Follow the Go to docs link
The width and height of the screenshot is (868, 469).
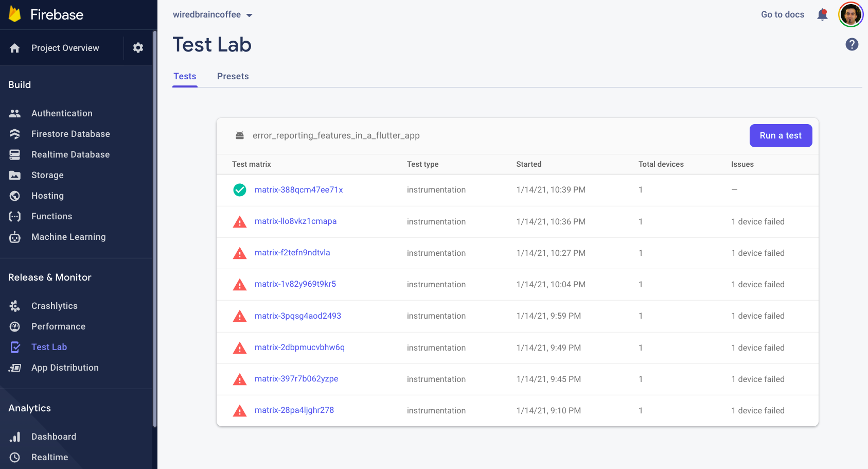point(783,14)
